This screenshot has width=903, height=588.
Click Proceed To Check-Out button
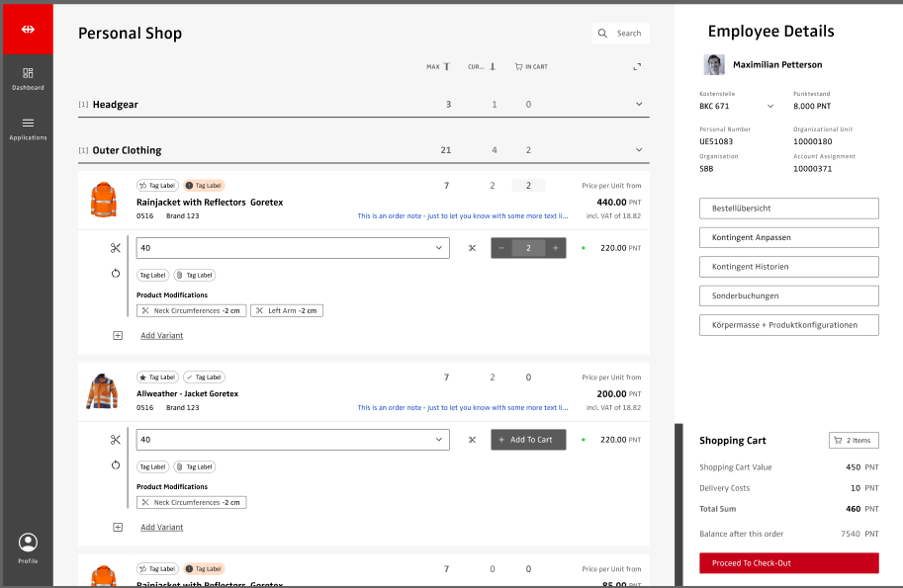[x=788, y=563]
